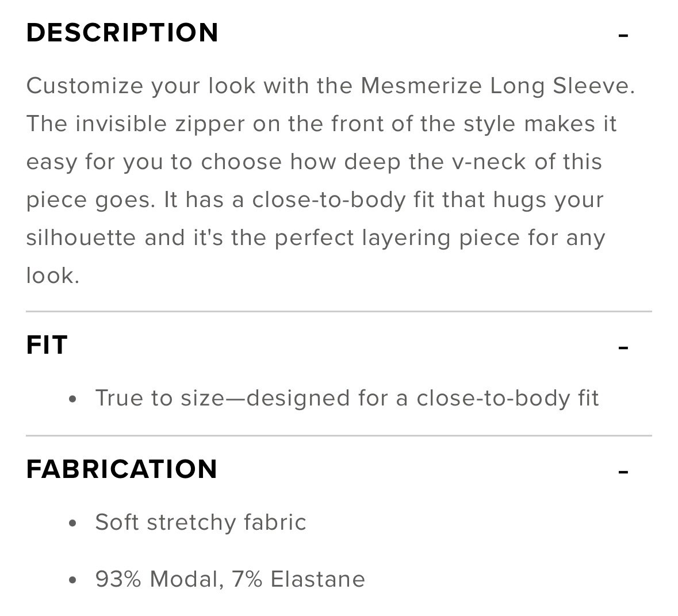Collapse the Fit section via minus icon
678x616 pixels.
pos(623,347)
